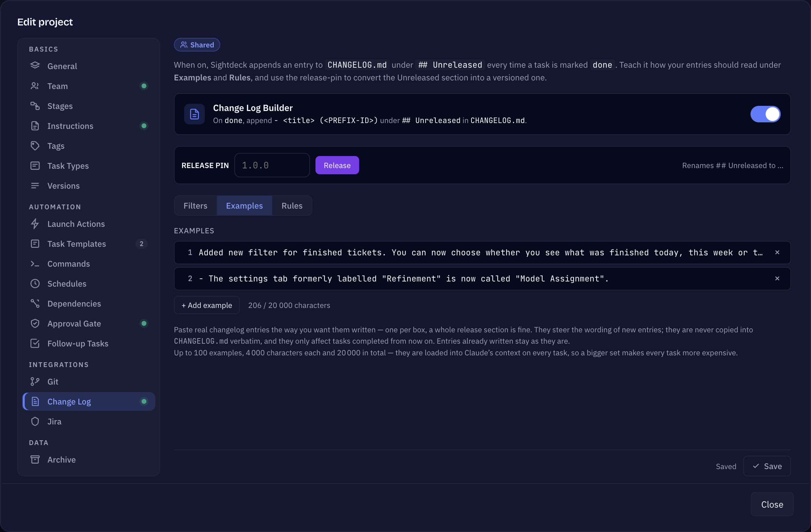Click the Task Templates count badge 2
The image size is (811, 532).
(x=141, y=244)
